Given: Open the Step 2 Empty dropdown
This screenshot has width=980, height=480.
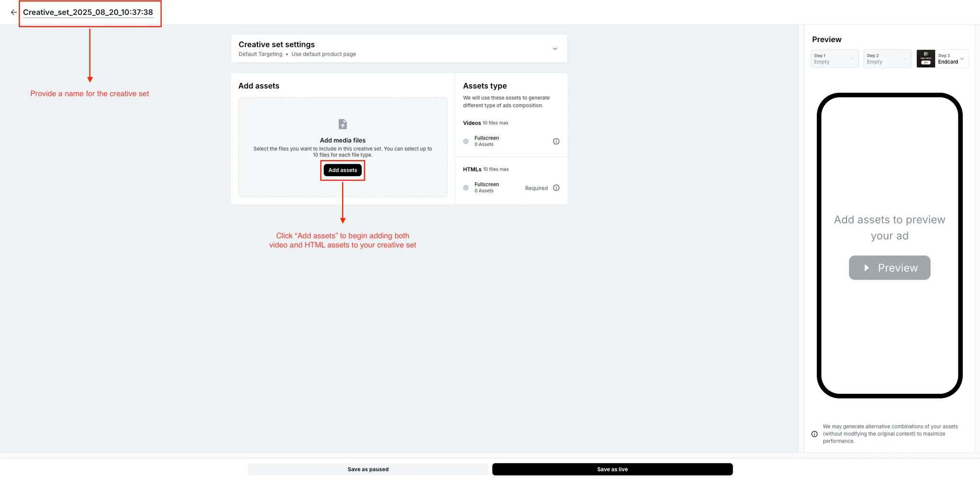Looking at the screenshot, I should [887, 59].
